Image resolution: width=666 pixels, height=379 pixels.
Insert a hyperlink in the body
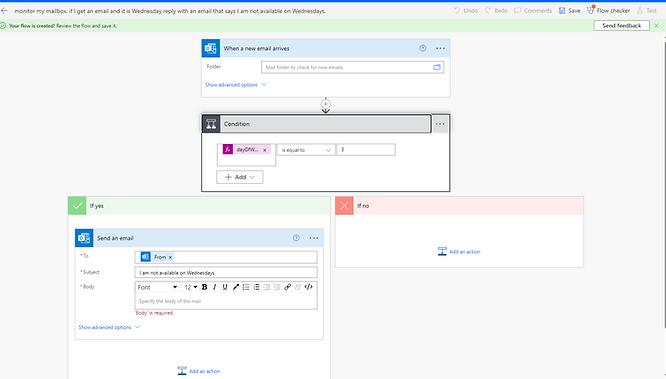pyautogui.click(x=288, y=287)
